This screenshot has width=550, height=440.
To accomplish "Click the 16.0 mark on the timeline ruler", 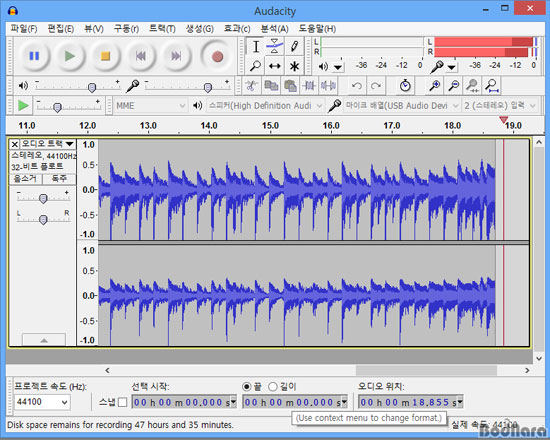I will [331, 126].
